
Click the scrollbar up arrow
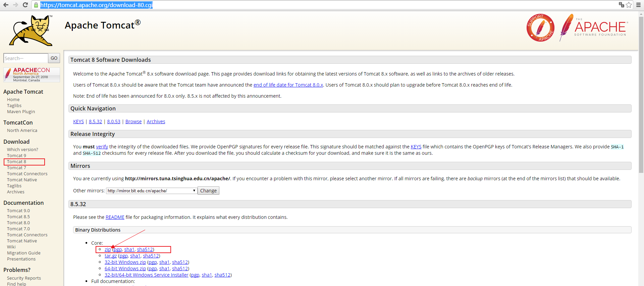tap(641, 14)
